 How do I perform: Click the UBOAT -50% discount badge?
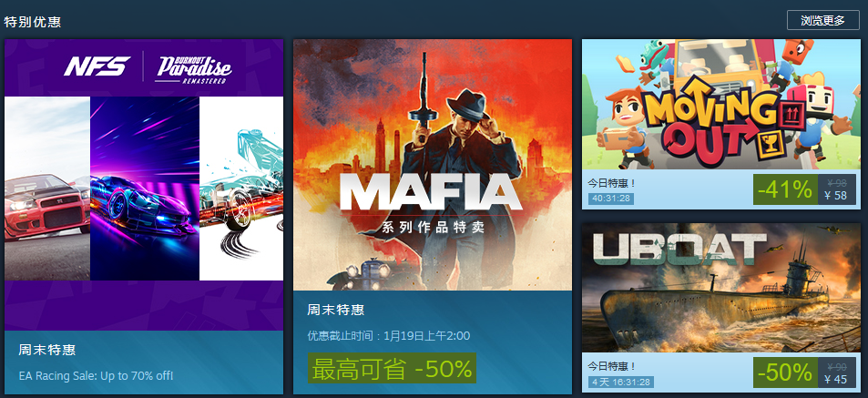click(785, 372)
